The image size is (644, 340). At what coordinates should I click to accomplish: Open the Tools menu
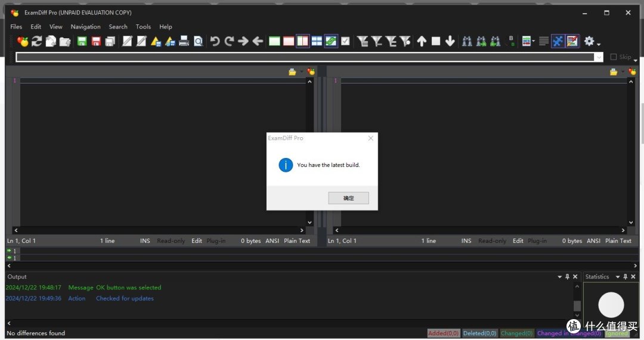coord(143,27)
